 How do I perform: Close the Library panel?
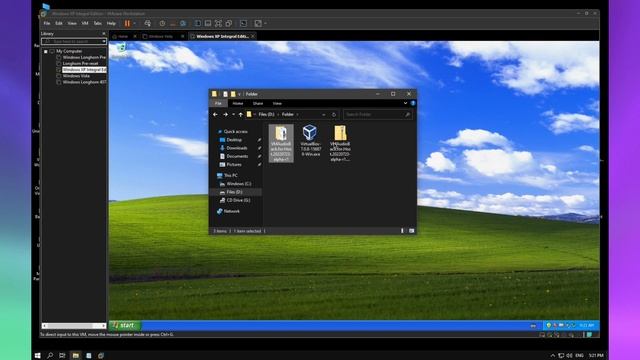(x=104, y=34)
